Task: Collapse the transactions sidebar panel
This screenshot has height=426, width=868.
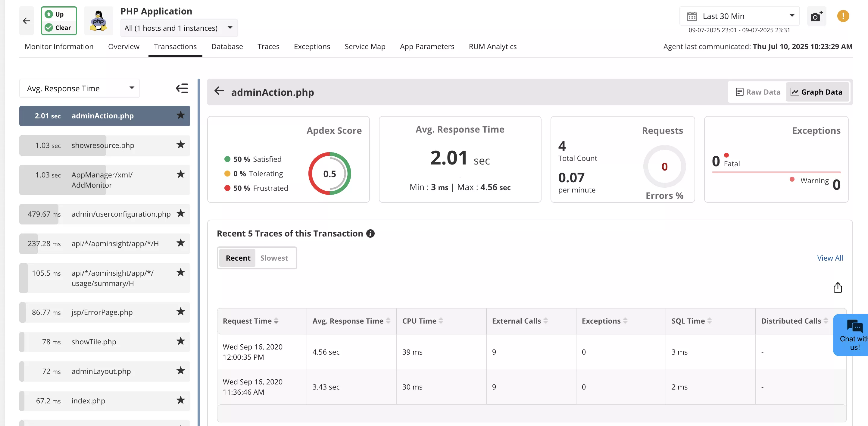Action: pos(182,88)
